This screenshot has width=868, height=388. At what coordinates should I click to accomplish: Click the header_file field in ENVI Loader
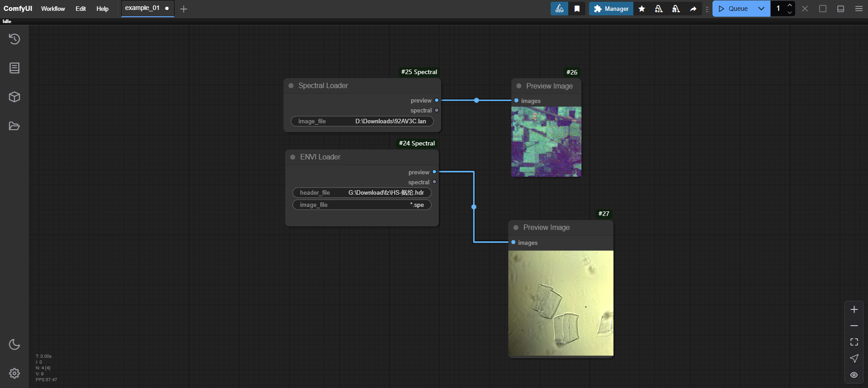[362, 193]
